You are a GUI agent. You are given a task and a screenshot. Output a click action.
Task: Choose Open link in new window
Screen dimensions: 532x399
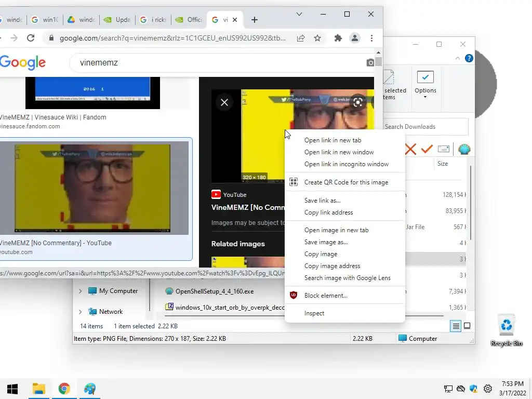coord(345,152)
